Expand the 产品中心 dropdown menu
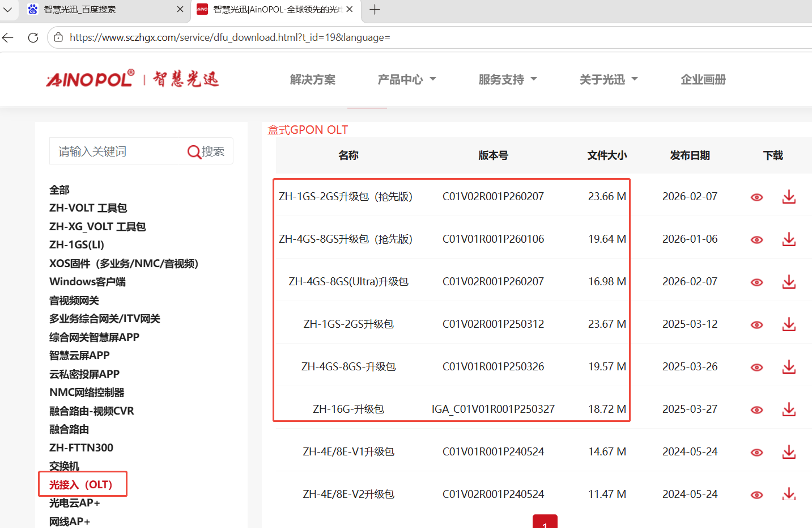 pyautogui.click(x=407, y=79)
